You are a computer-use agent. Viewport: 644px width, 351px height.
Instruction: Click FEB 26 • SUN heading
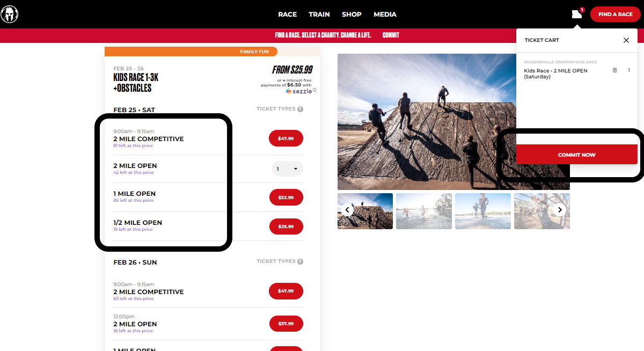pos(135,262)
